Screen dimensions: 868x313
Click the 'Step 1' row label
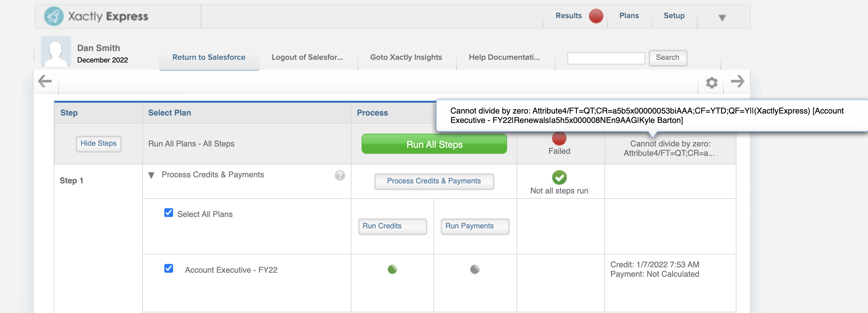pos(71,181)
